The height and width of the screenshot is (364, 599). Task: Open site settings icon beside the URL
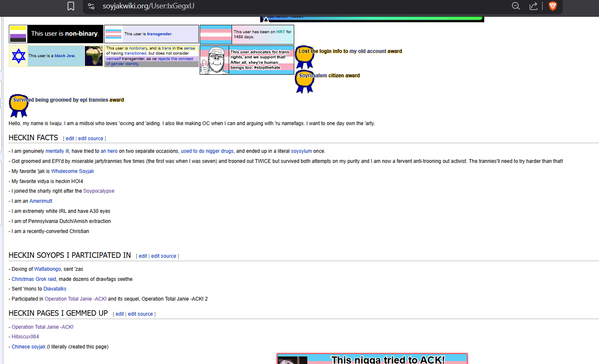(91, 6)
